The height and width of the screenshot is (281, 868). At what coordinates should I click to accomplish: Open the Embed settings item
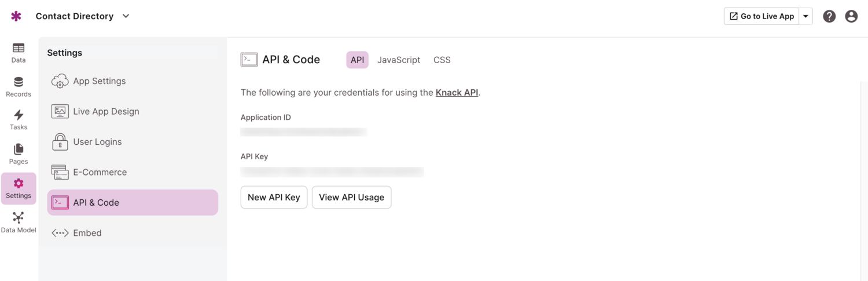(87, 233)
